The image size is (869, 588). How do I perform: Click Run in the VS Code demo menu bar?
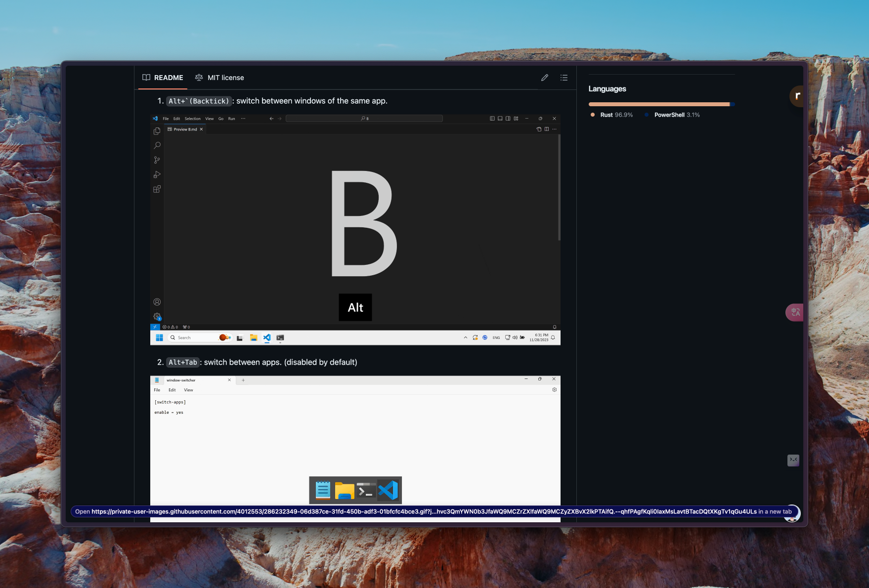click(x=231, y=119)
